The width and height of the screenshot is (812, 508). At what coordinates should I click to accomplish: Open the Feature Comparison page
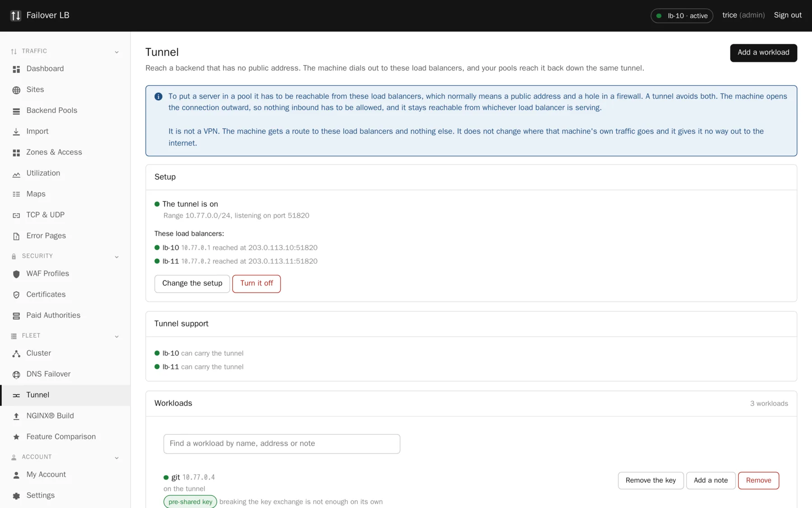click(x=65, y=437)
